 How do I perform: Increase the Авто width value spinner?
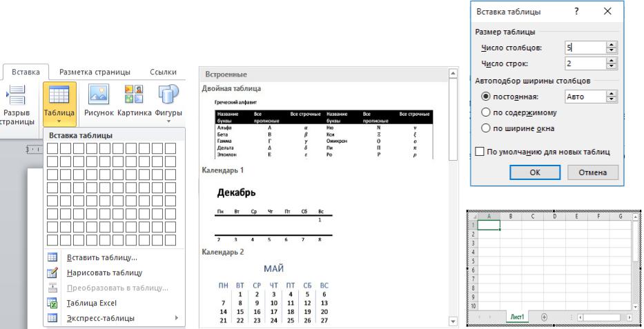[x=612, y=94]
